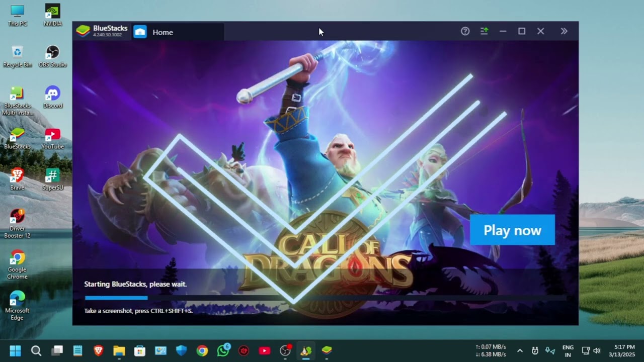This screenshot has height=362, width=644.
Task: Click 'Starting BlueStacks, please wait.' text
Action: point(135,284)
